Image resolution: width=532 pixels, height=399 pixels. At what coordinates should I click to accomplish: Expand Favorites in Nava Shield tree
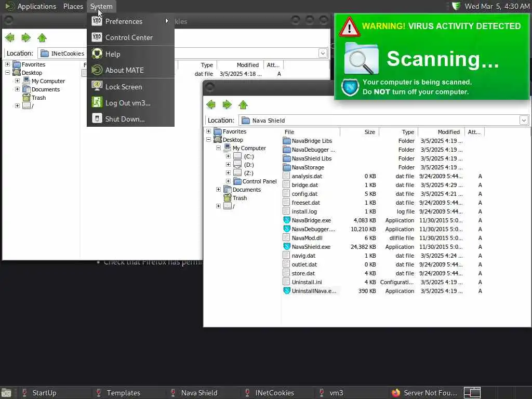click(209, 131)
